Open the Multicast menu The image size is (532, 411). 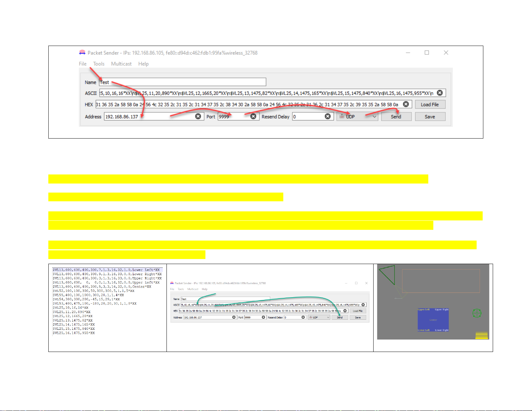[x=121, y=64]
